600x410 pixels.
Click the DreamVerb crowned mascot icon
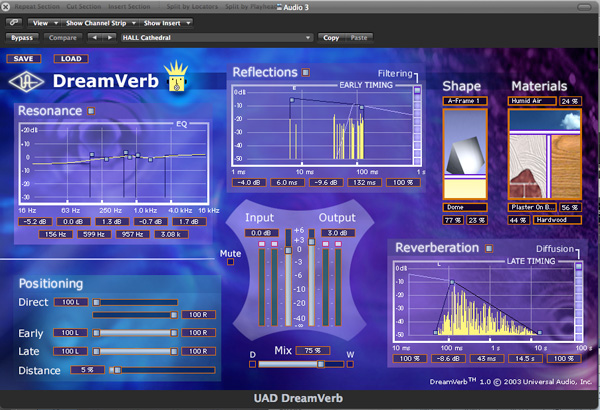[176, 76]
